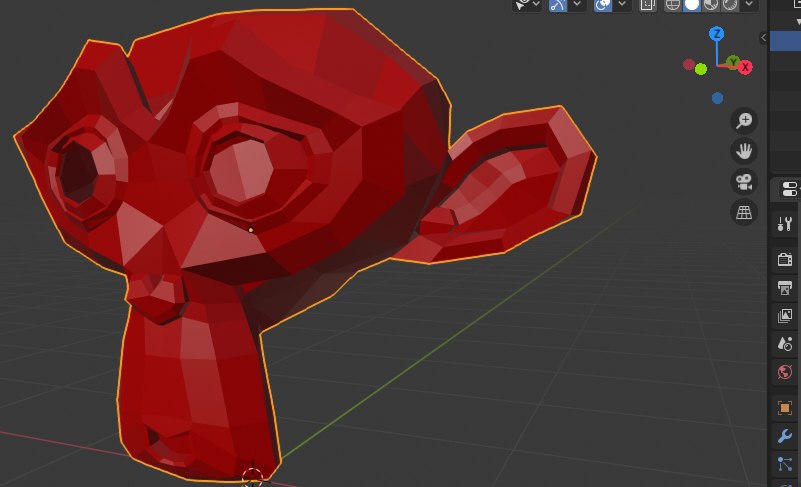Open the Particles properties tab
This screenshot has width=801, height=487.
(x=785, y=464)
